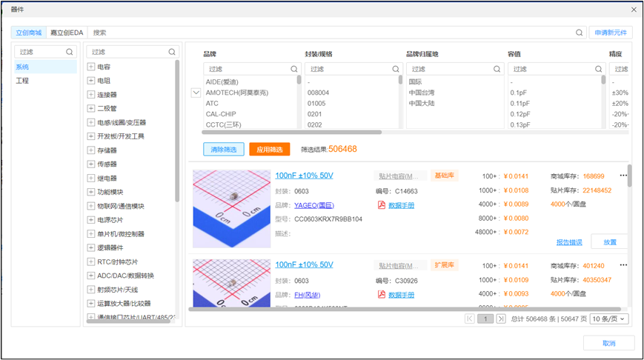Select capacitance 0.1pF
Screen dimensions: 644x360
coord(518,93)
